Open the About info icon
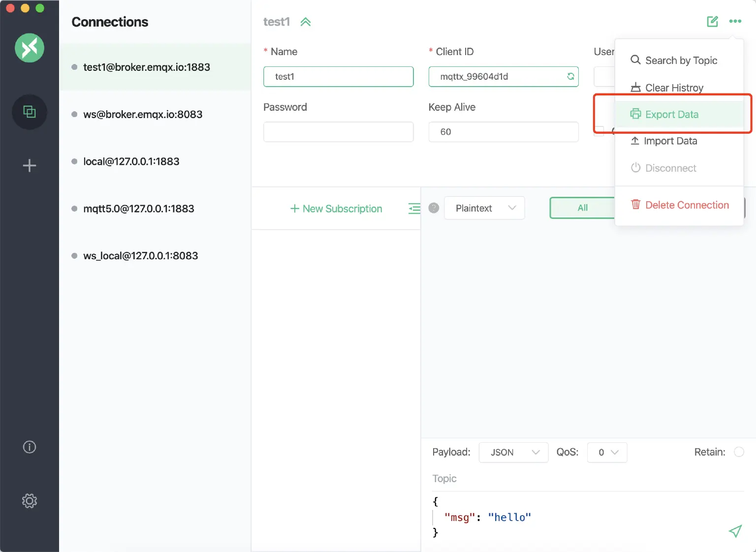 coord(30,447)
